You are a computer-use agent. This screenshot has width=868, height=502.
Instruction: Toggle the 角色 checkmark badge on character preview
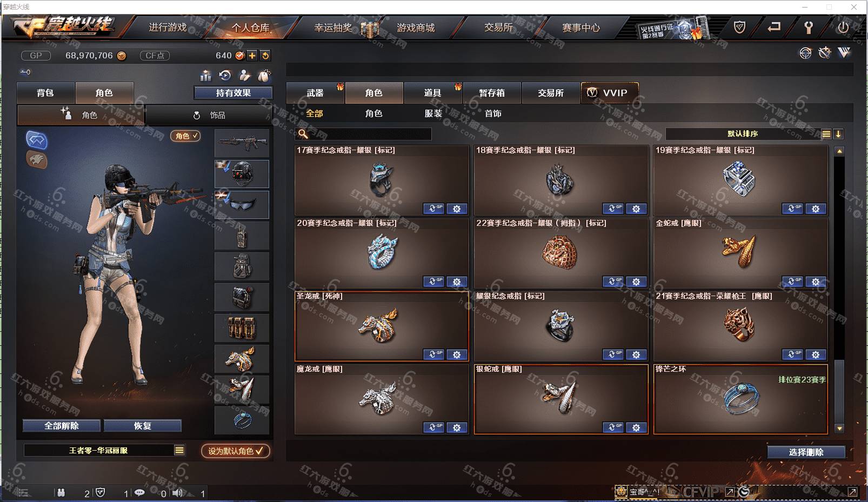coord(185,136)
